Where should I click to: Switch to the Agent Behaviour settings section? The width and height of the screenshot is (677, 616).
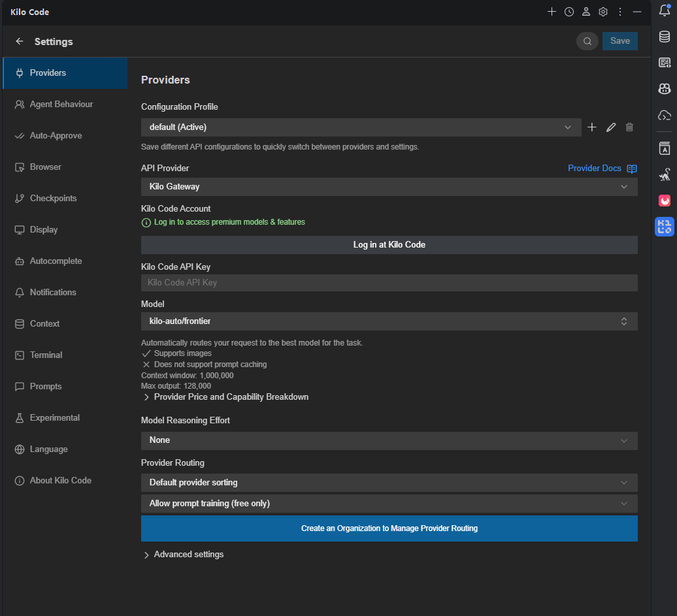pos(61,104)
